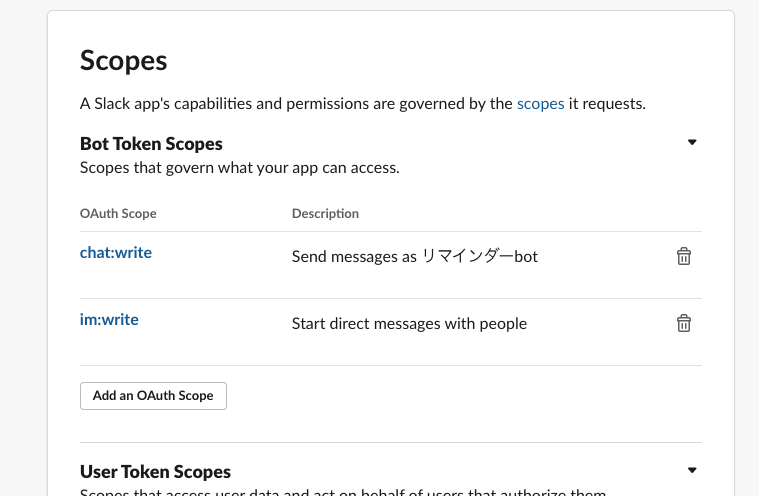The height and width of the screenshot is (496, 759).
Task: Click the Description column header
Action: click(325, 213)
